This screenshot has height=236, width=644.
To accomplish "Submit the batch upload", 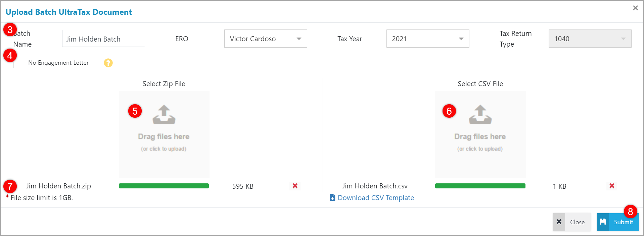I will coord(623,222).
